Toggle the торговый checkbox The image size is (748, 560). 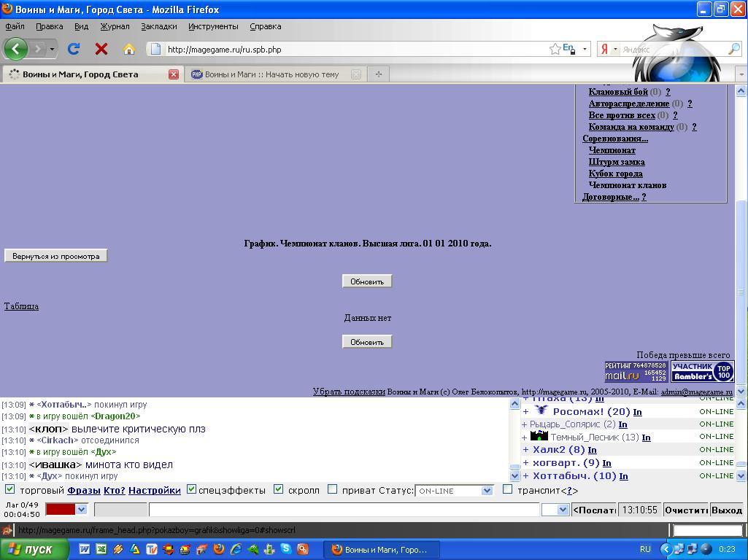click(10, 489)
